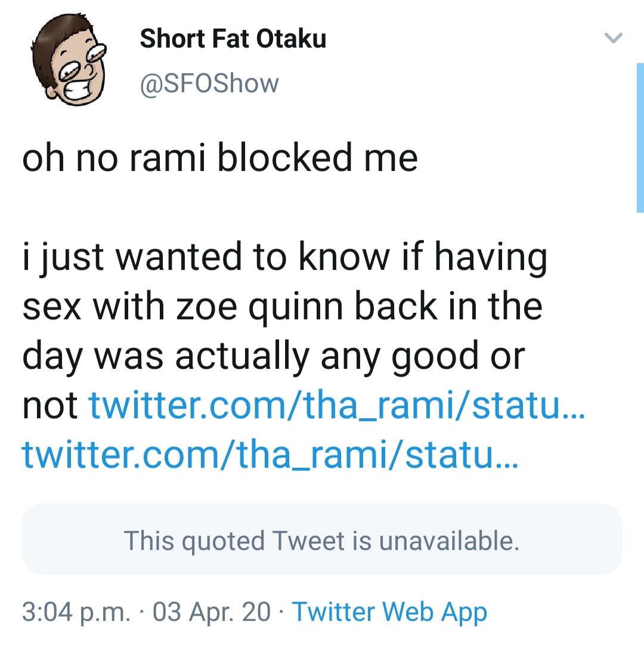The height and width of the screenshot is (649, 644).
Task: Open the @SFOShow handle
Action: pyautogui.click(x=209, y=83)
